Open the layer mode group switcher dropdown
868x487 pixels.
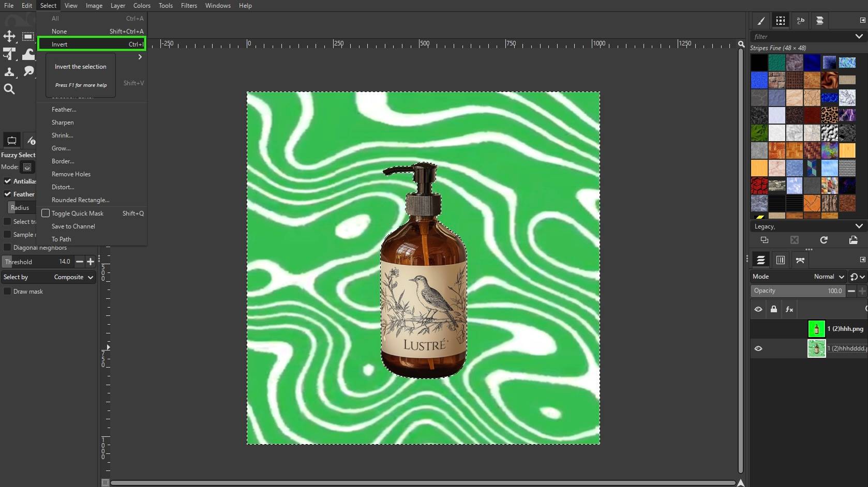point(858,277)
